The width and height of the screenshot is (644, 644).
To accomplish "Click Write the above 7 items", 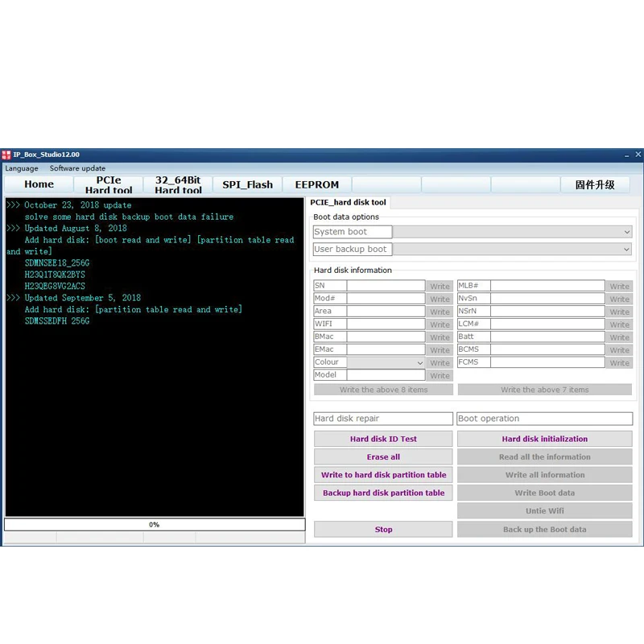I will tap(545, 390).
